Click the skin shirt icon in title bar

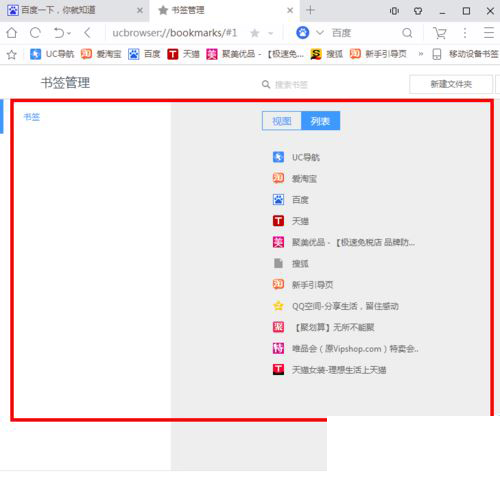(418, 11)
